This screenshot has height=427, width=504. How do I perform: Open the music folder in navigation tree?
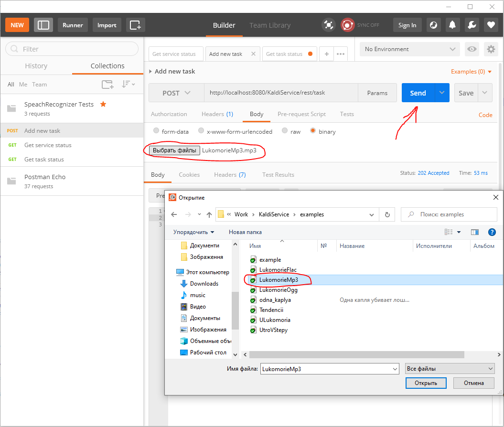197,295
